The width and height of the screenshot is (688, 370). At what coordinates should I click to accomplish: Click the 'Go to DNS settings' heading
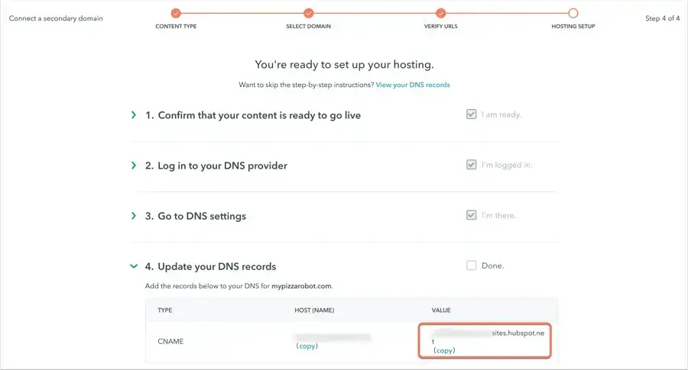[202, 216]
